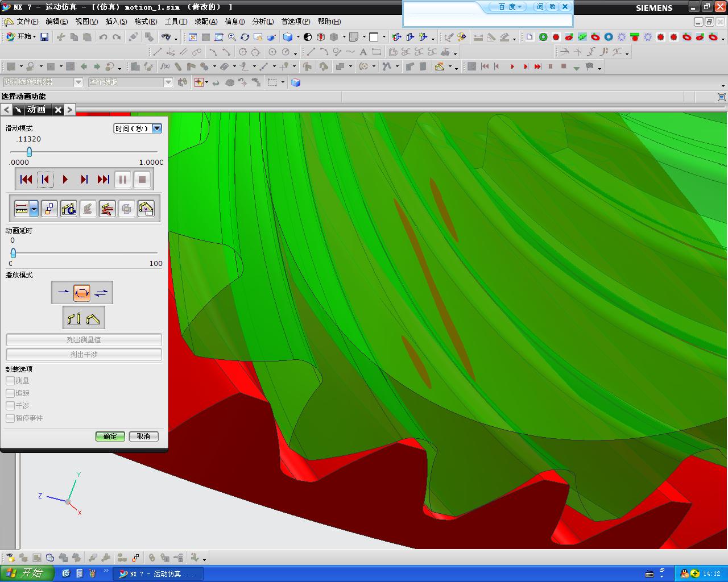Click red play button in top animation toolbar
This screenshot has height=582, width=728.
512,66
